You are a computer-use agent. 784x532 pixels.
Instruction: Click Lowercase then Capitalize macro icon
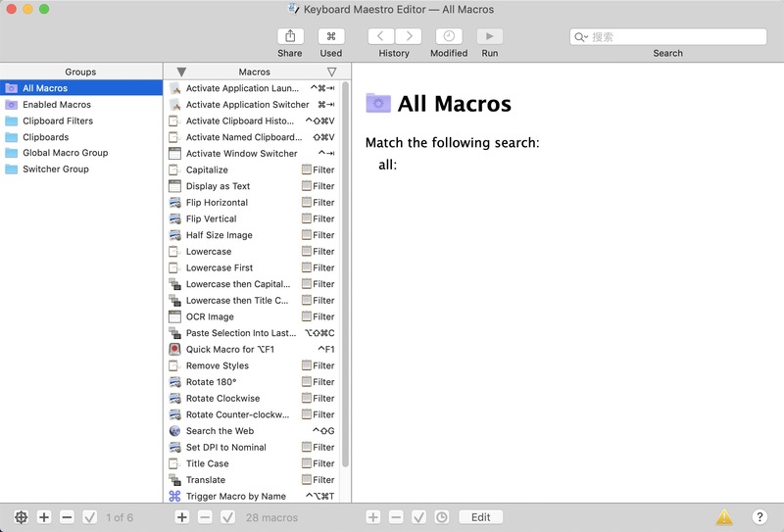pyautogui.click(x=175, y=284)
